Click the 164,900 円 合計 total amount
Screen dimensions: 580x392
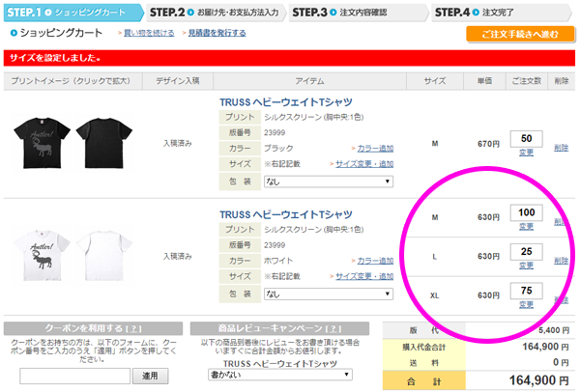tap(538, 380)
